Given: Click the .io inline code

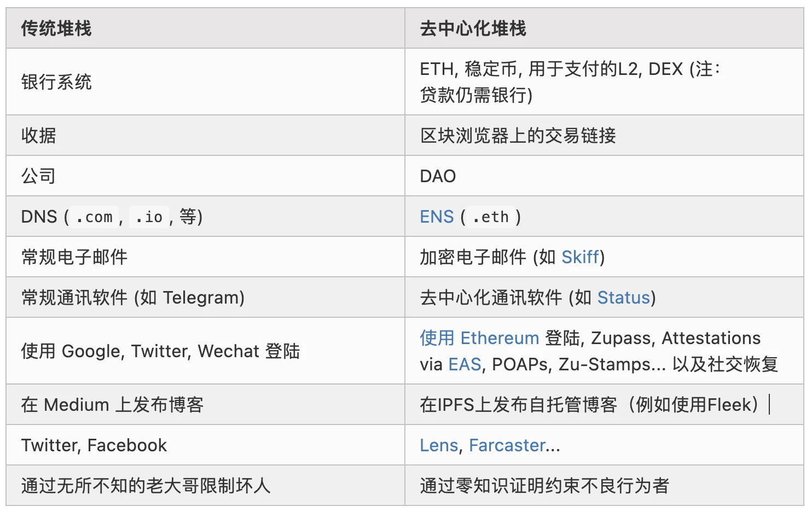Looking at the screenshot, I should (x=149, y=217).
